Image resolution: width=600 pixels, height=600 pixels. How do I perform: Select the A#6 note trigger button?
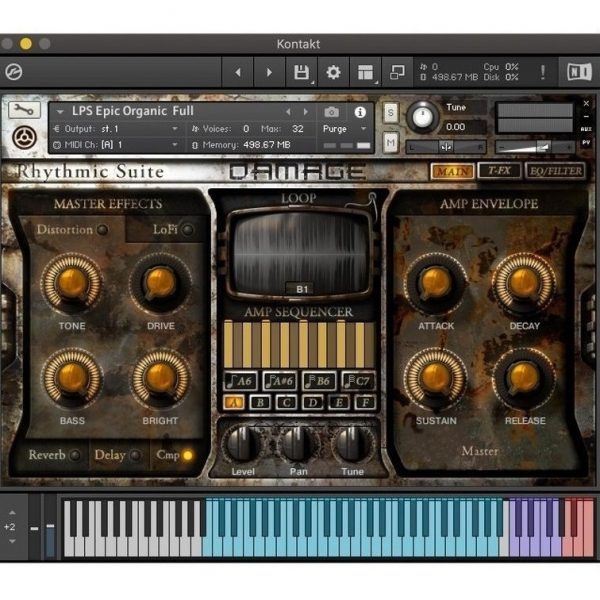pyautogui.click(x=280, y=381)
